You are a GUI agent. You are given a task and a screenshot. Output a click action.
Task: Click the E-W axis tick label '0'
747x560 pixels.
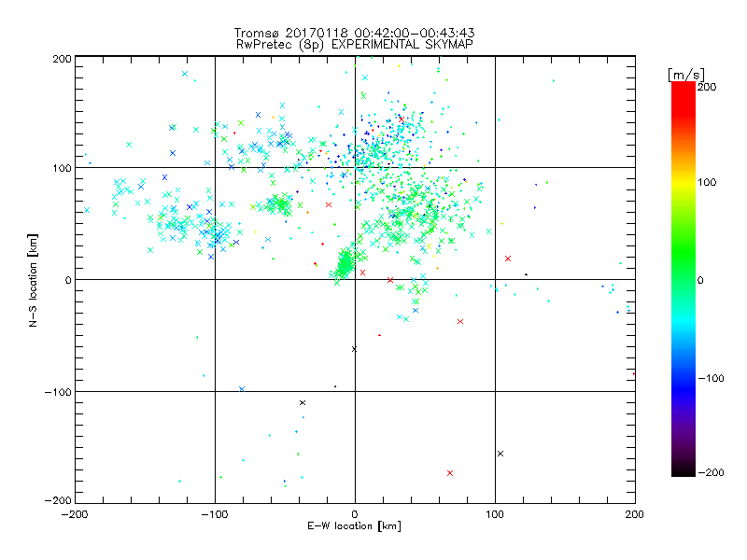click(355, 514)
